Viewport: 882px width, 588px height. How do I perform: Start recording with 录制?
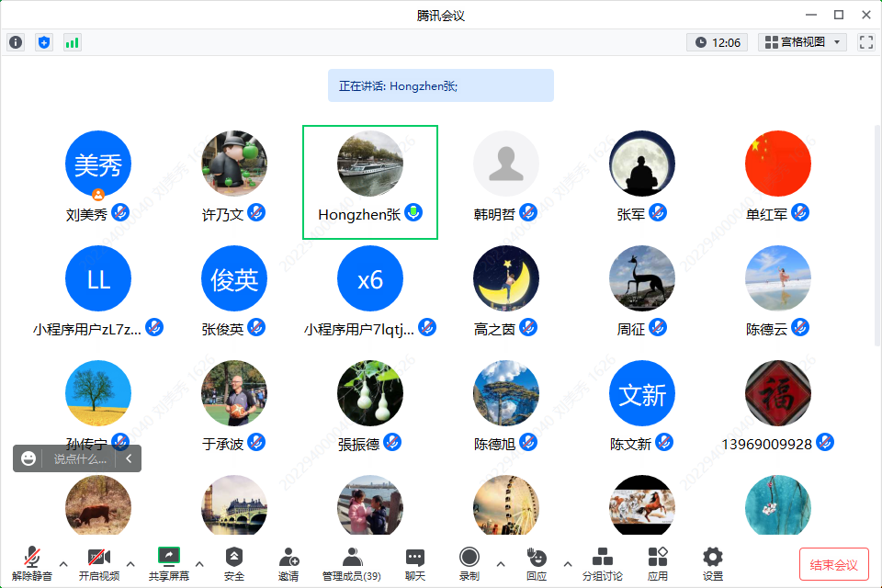point(469,563)
